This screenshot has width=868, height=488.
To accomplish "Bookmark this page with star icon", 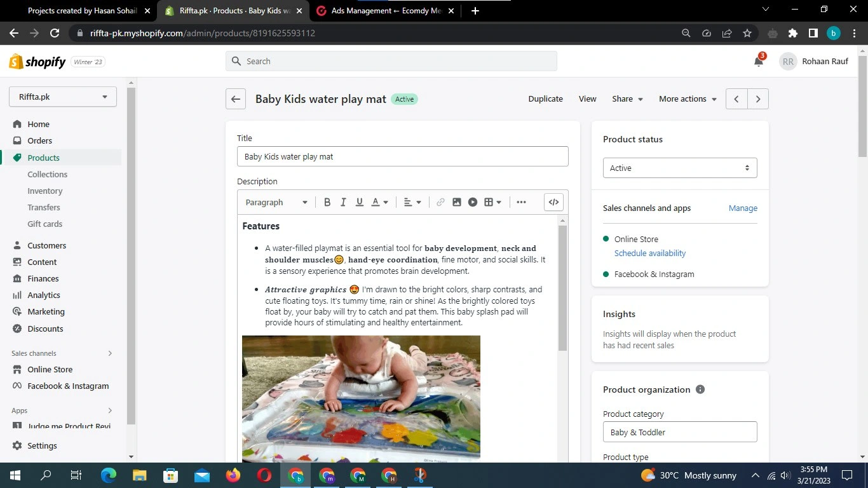I will (747, 33).
